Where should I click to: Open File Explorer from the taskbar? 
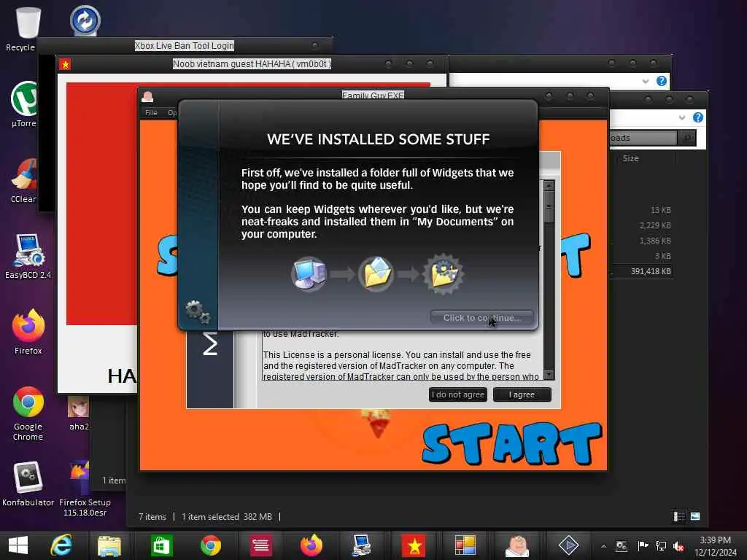click(109, 545)
